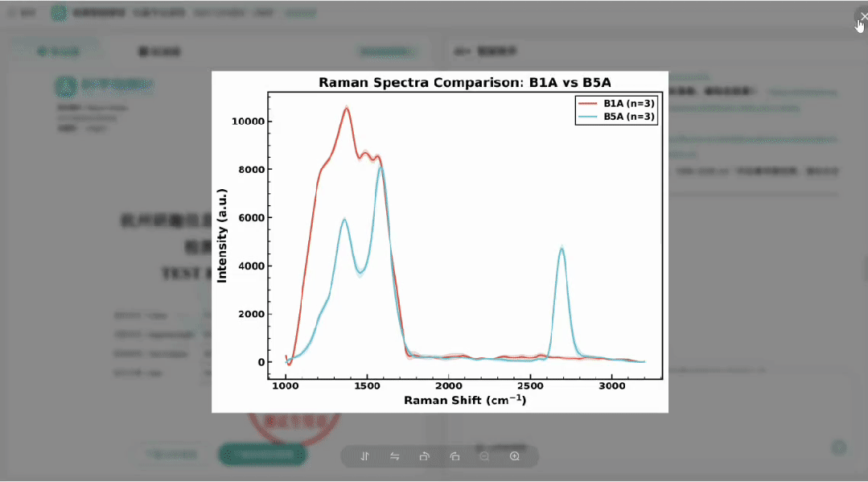Click the Raman Shift x-axis label

click(465, 400)
